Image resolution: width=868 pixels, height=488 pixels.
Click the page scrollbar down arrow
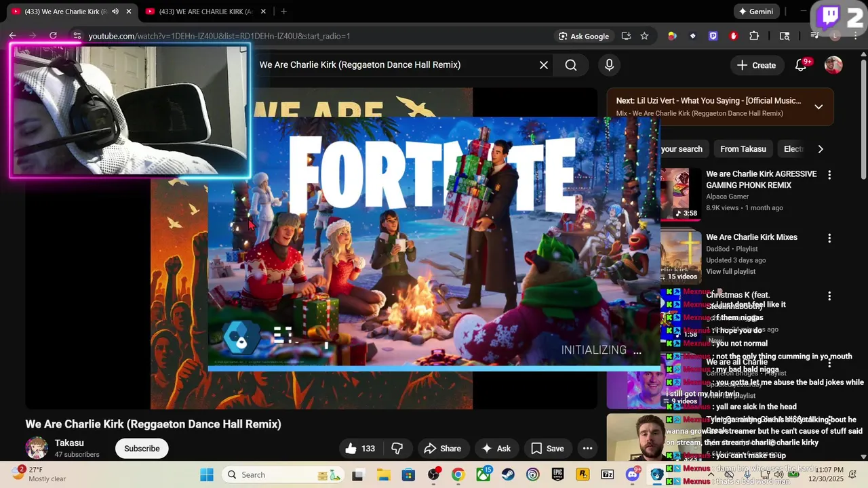pos(864,456)
